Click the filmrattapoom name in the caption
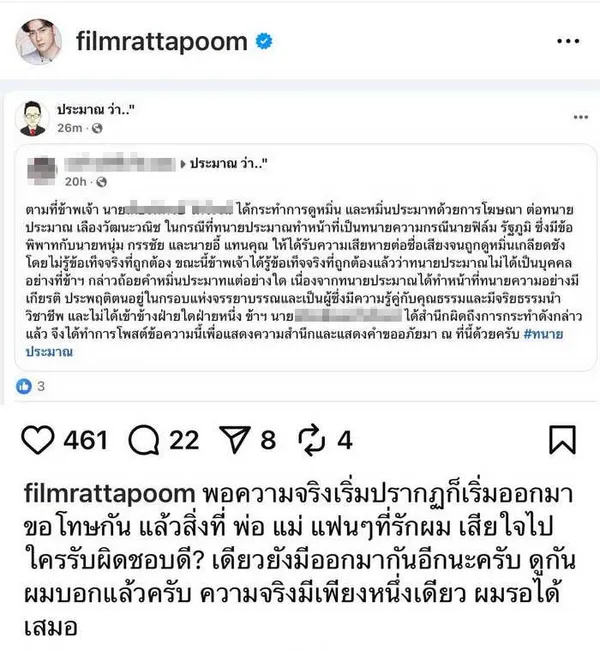Screen dimensions: 600x651 [110, 494]
